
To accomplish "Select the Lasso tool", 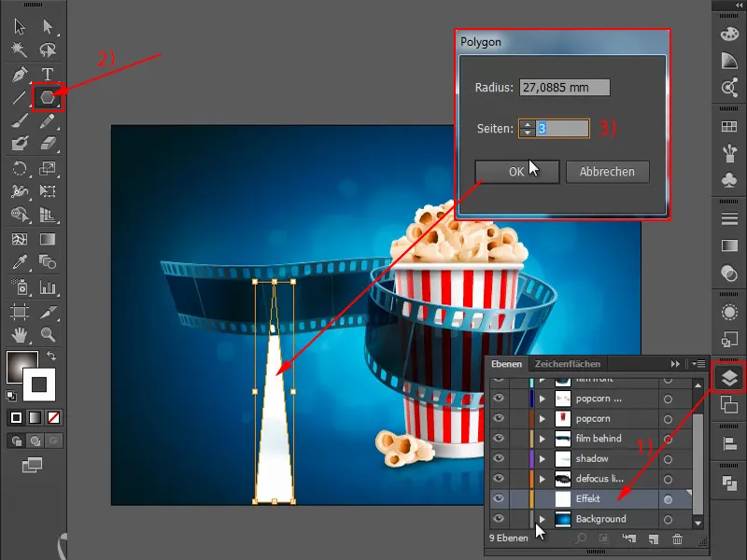I will pos(48,49).
